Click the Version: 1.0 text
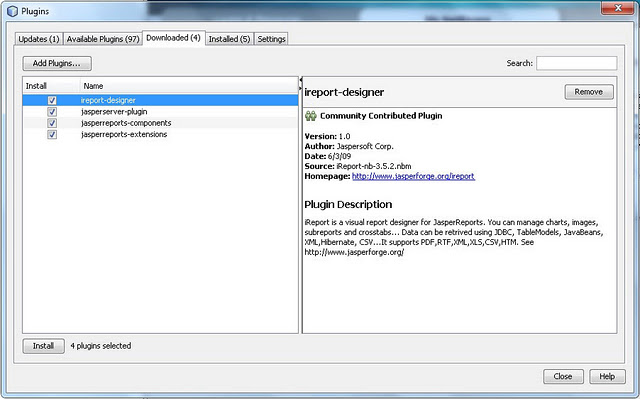Screen dimensions: 640x399 click(x=327, y=136)
